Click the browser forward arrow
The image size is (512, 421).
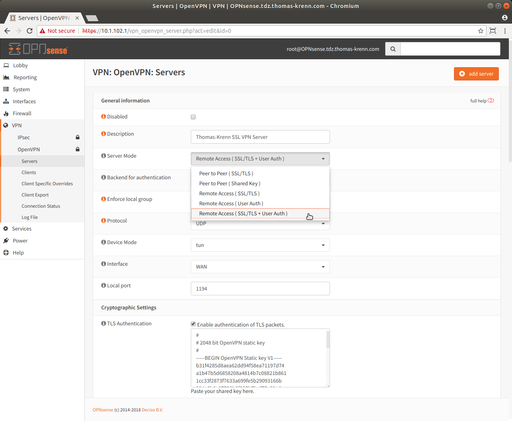coord(18,31)
